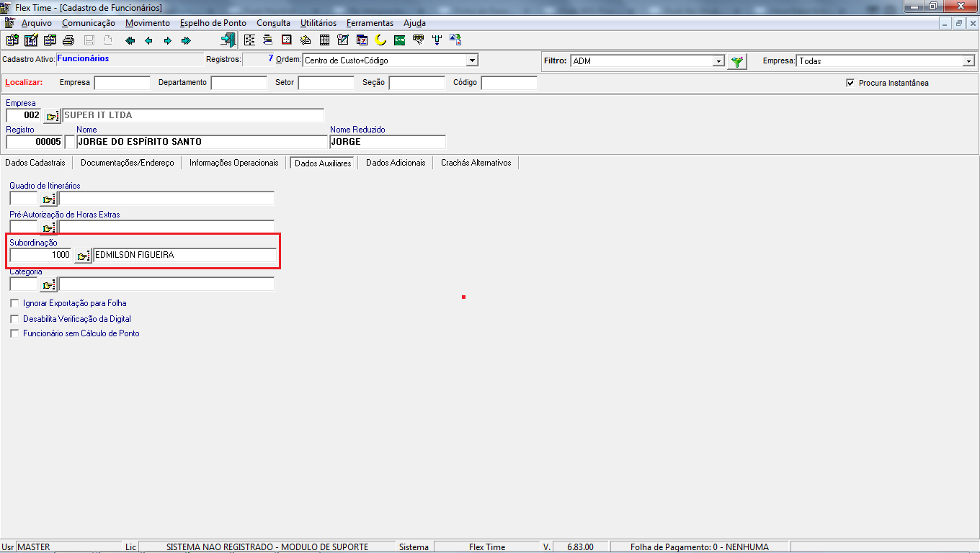Go to first record with double-left arrow
The width and height of the screenshot is (980, 553).
coord(130,40)
